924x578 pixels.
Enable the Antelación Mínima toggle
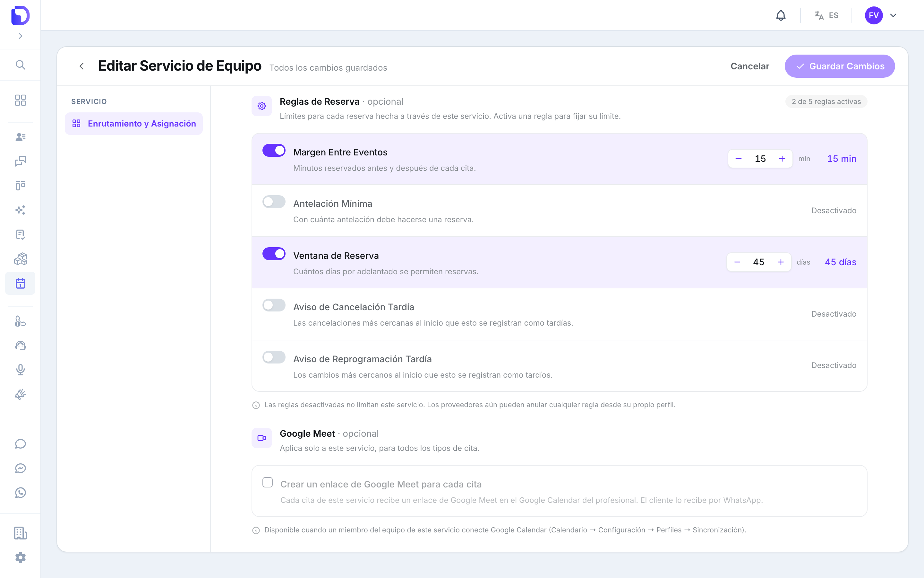pyautogui.click(x=274, y=201)
